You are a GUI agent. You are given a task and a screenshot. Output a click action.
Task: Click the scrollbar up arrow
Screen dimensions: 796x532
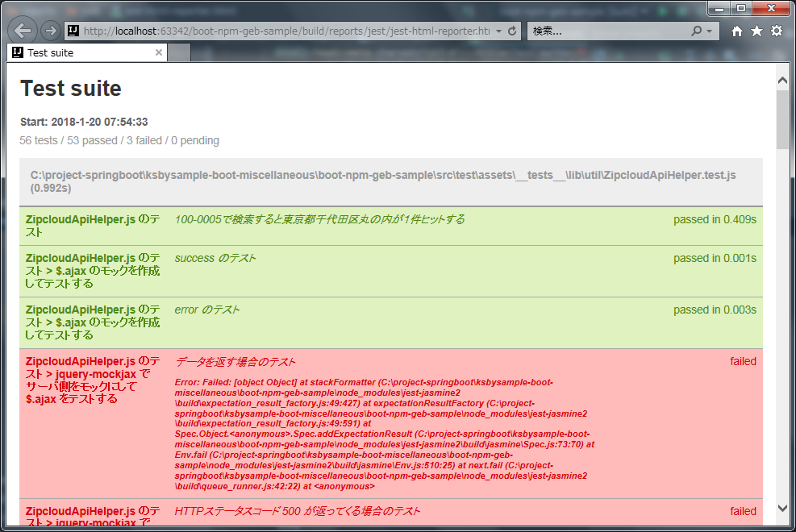click(782, 80)
